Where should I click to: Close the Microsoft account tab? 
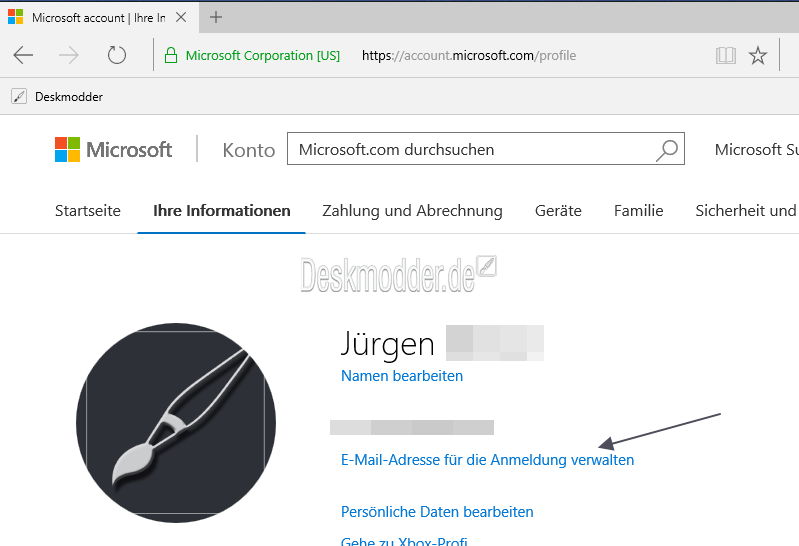click(x=180, y=17)
